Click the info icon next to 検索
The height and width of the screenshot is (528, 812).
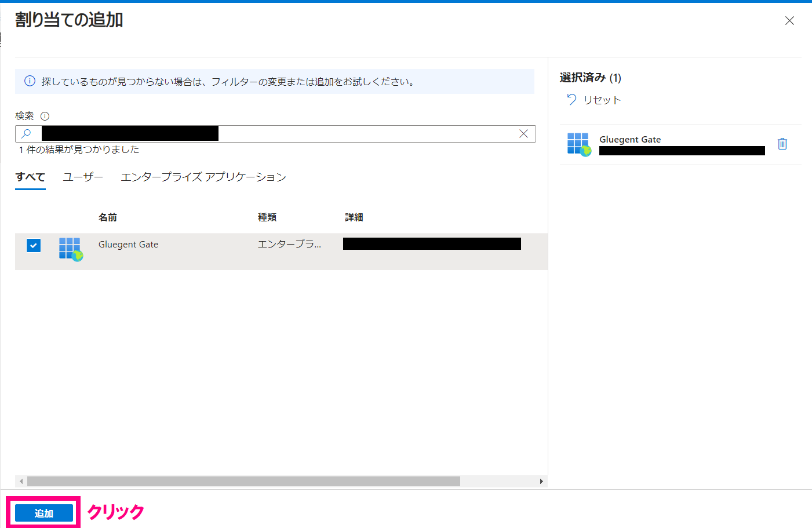pos(44,116)
